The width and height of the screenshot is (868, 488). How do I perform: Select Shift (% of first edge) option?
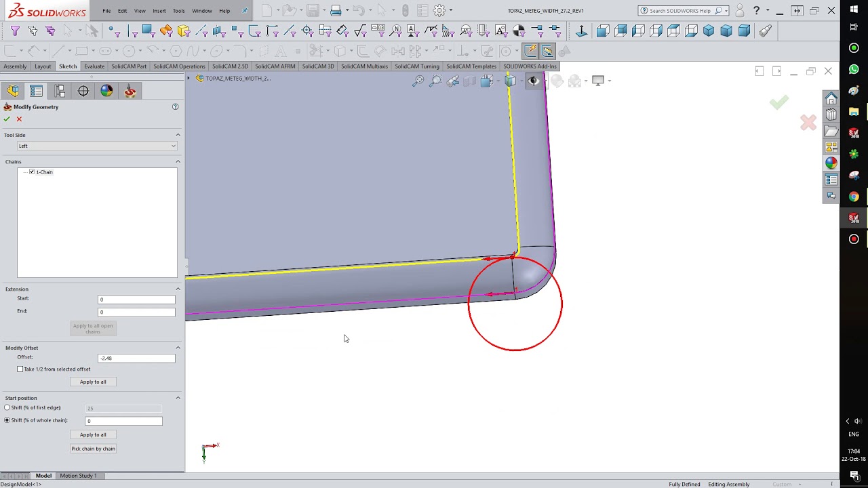[x=7, y=408]
